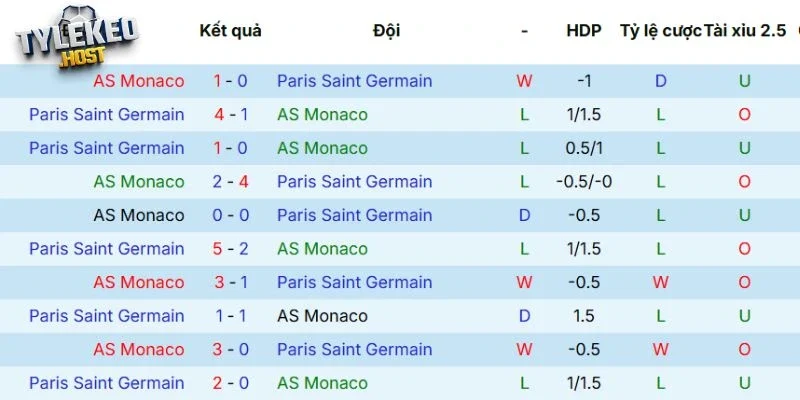Click the 2 - 0 match score
The image size is (800, 400).
point(231,383)
